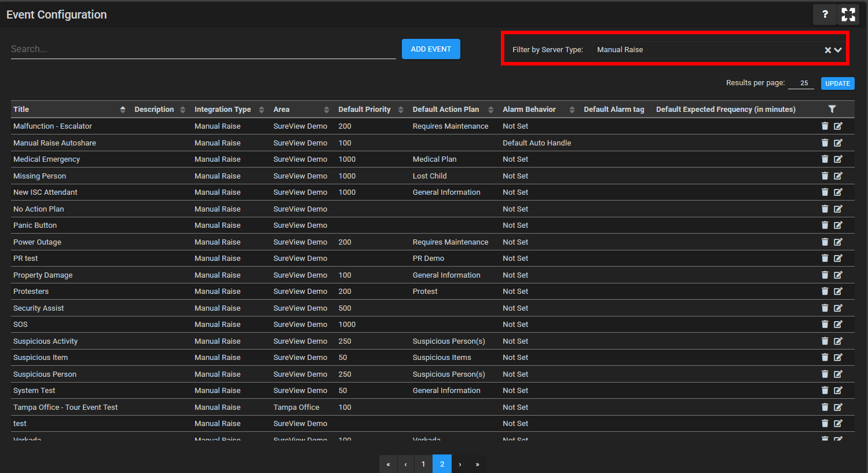Delete the Medical Emergency event
This screenshot has height=473, width=868.
(x=825, y=159)
